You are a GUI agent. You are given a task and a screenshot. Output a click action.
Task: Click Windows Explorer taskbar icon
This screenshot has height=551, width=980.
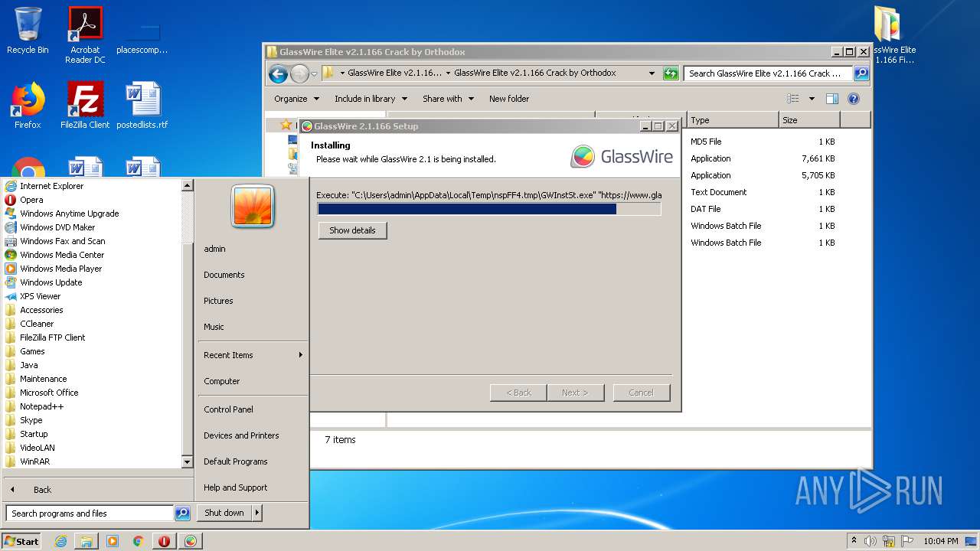click(87, 541)
